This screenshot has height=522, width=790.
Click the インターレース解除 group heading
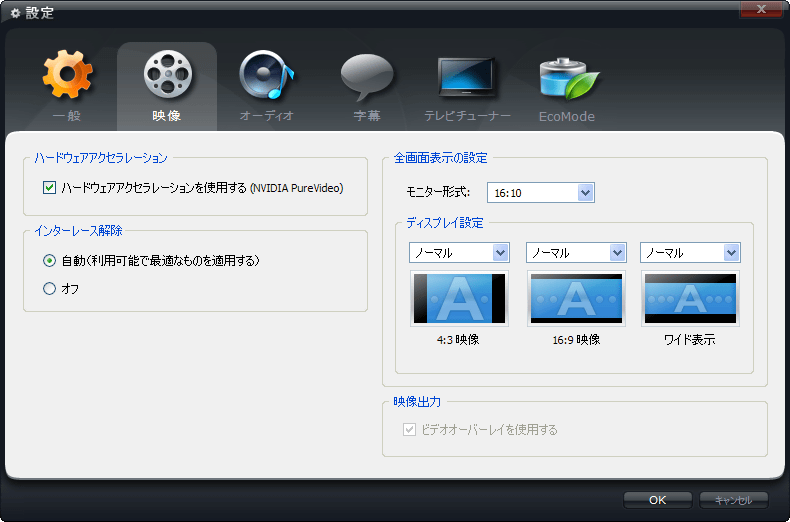(79, 231)
